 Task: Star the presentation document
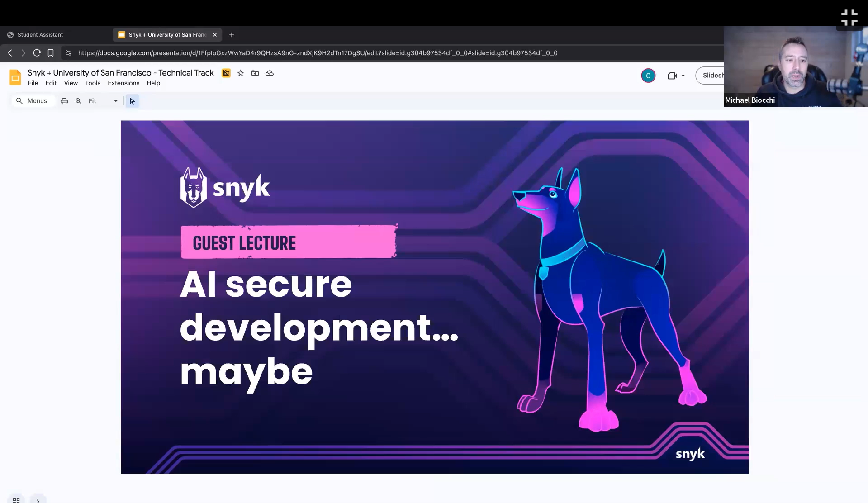(240, 73)
